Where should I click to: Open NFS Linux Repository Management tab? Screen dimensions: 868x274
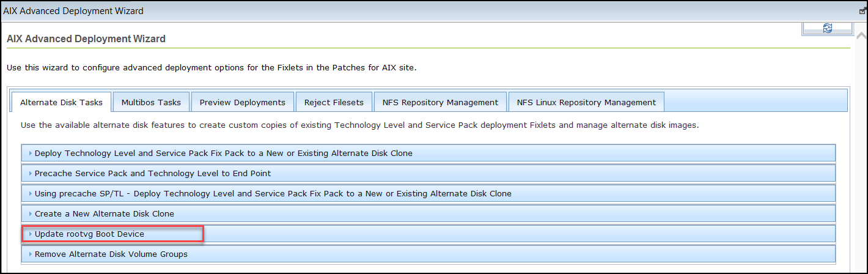pyautogui.click(x=586, y=102)
